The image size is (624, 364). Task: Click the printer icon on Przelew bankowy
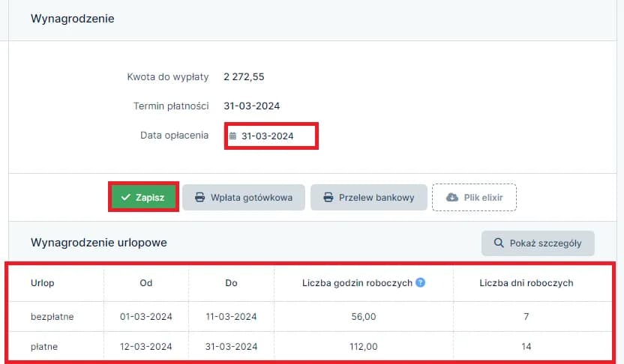328,198
